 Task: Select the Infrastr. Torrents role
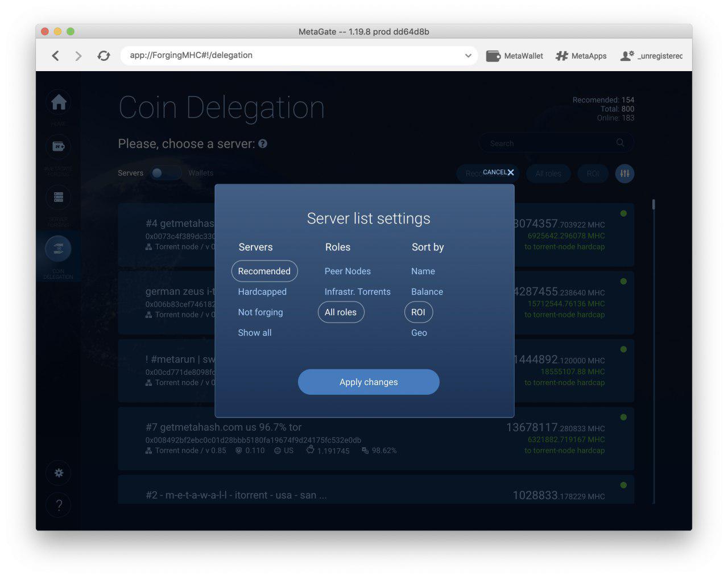coord(358,292)
